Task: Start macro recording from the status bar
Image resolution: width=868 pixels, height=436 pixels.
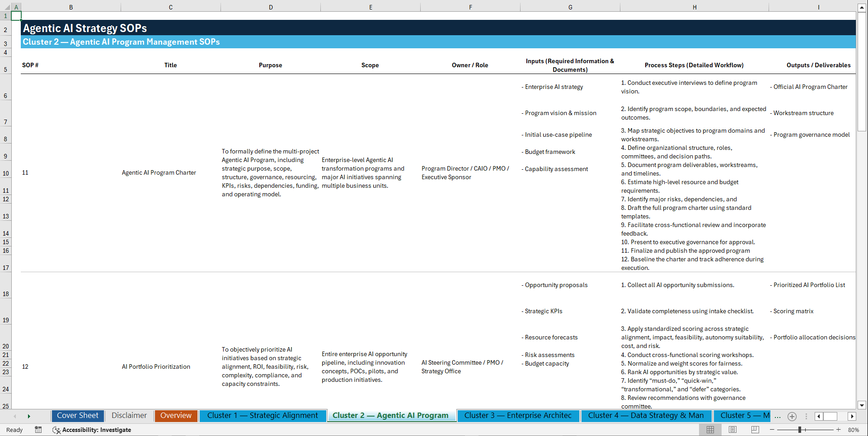Action: tap(38, 430)
